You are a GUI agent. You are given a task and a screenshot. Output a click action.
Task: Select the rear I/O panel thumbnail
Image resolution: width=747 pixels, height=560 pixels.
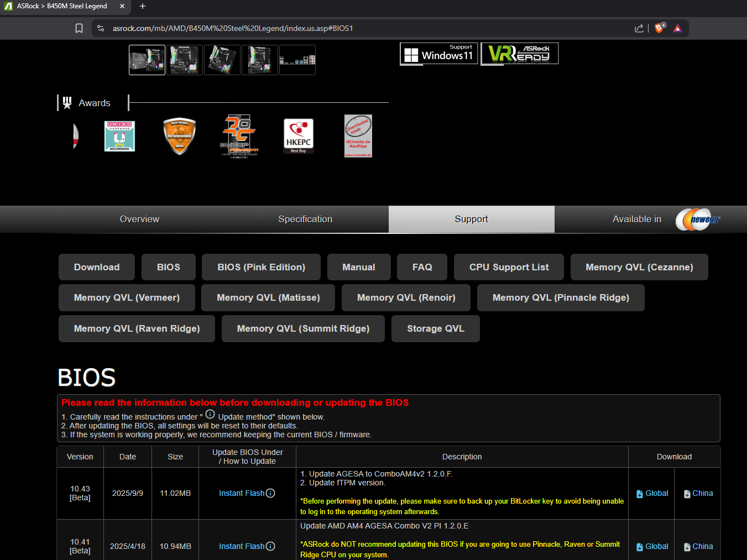[297, 60]
